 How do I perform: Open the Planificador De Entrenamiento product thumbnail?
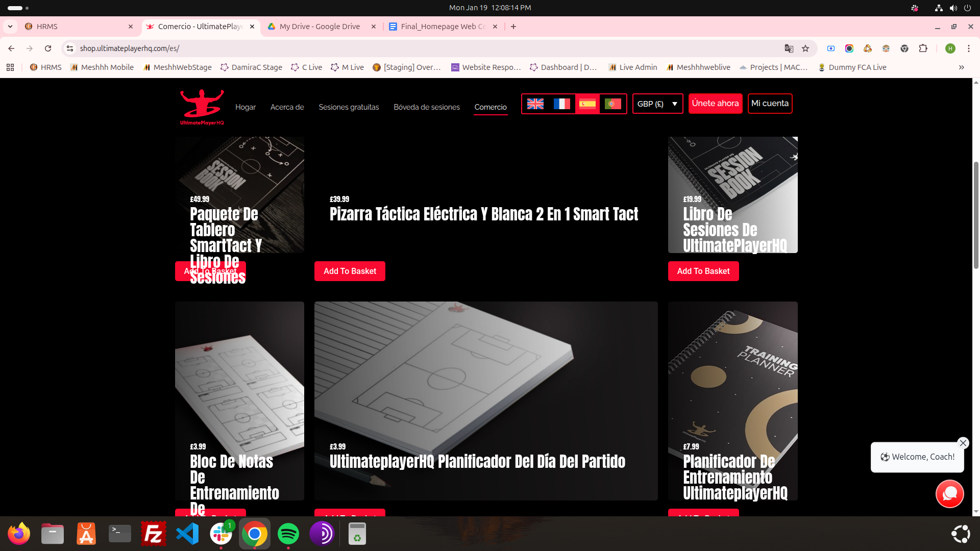[732, 378]
